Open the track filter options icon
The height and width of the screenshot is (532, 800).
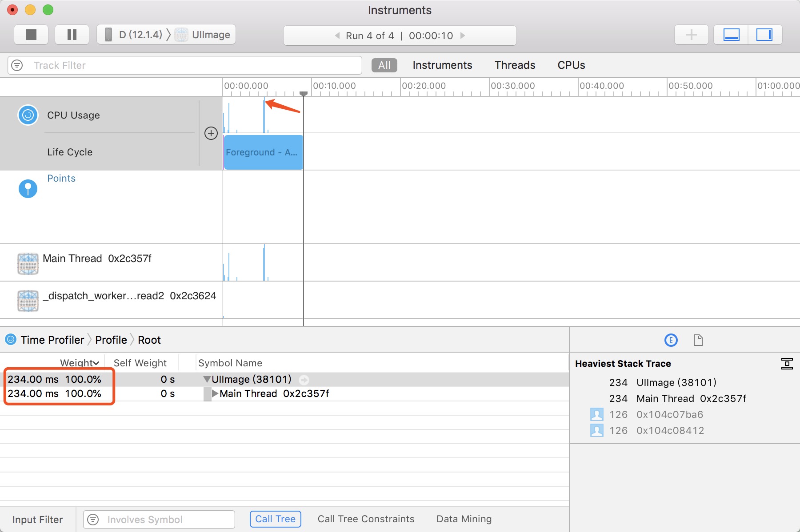[x=17, y=65]
